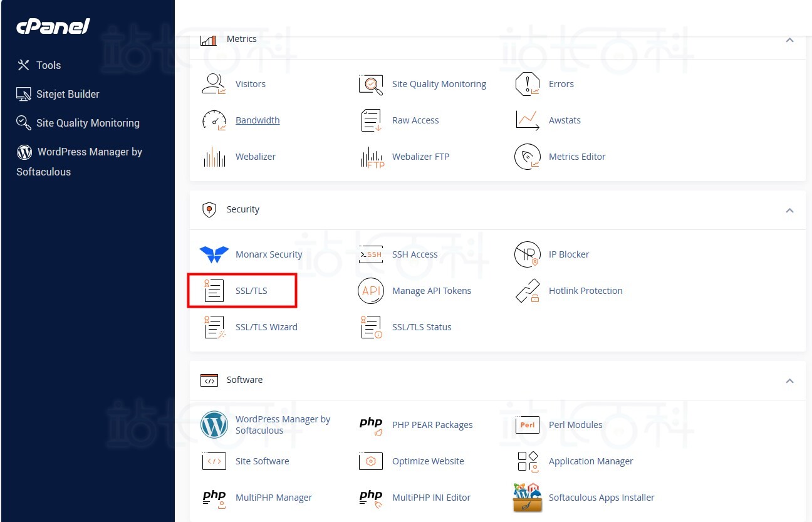Viewport: 812px width, 522px height.
Task: Open the Webalizer bar-graph icon
Action: [x=214, y=157]
